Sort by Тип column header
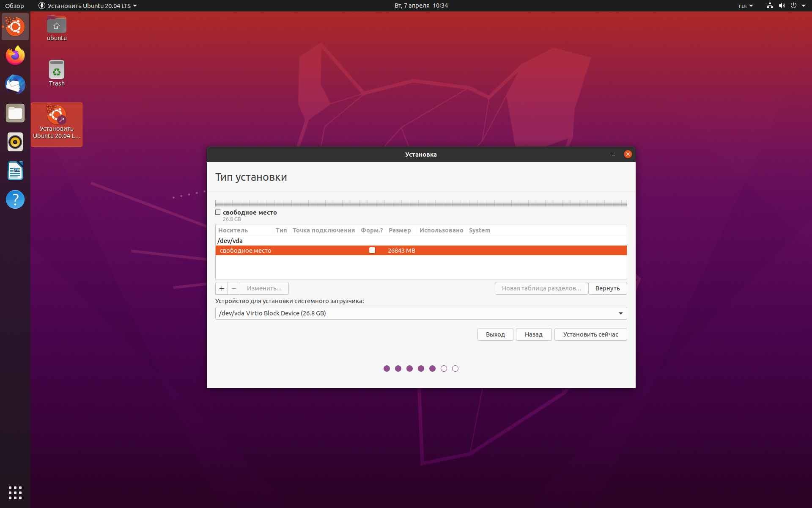Screen dimensions: 812x508 pos(281,230)
